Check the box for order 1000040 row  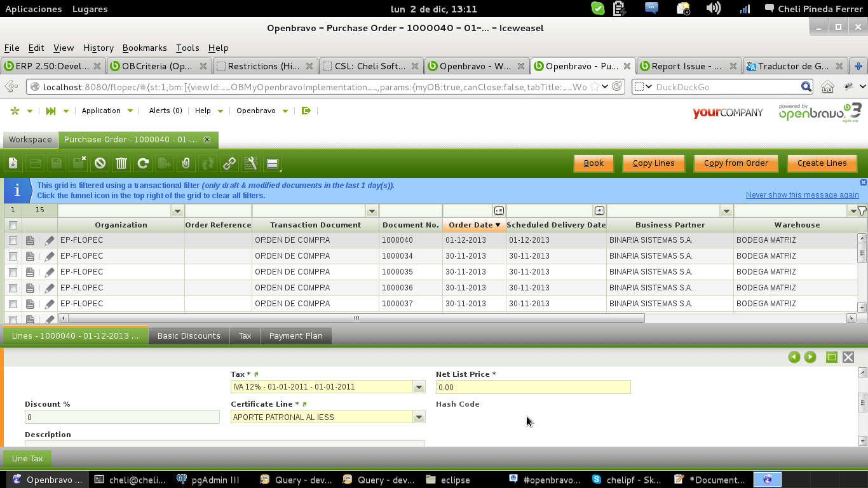pyautogui.click(x=13, y=240)
